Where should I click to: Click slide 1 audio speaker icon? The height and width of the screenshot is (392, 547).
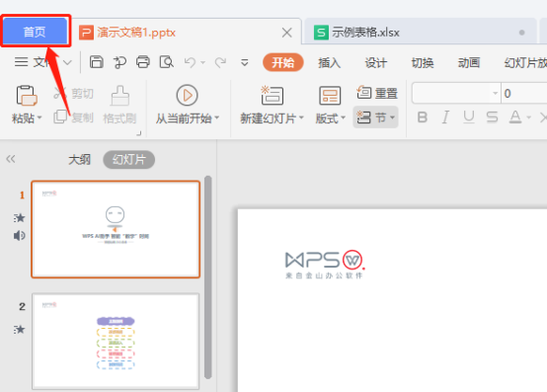pyautogui.click(x=20, y=236)
